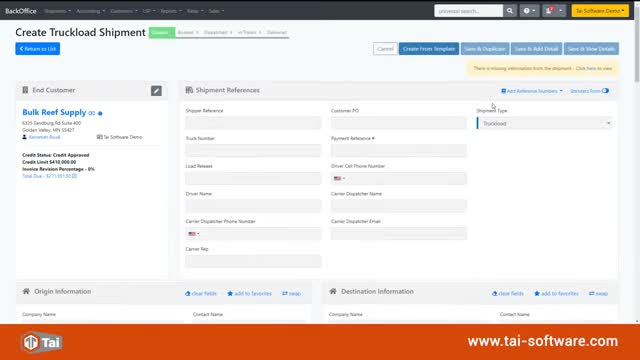Click the Return to List button
Screen dimensions: 640x360
pyautogui.click(x=38, y=49)
